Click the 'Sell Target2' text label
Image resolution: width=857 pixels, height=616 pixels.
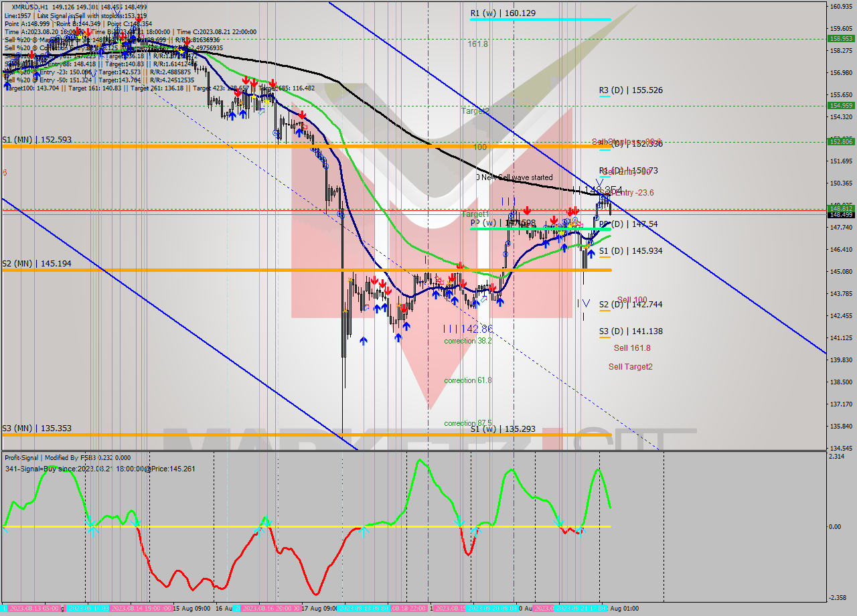[x=630, y=366]
